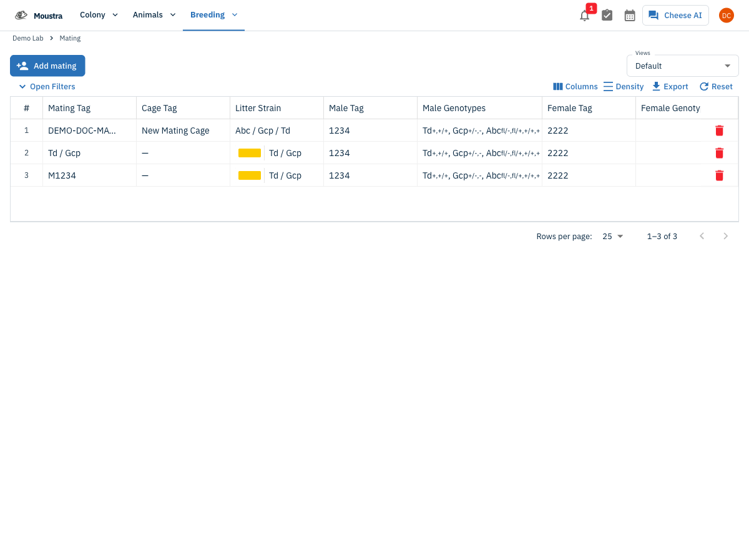Open the DC user avatar menu
The height and width of the screenshot is (560, 749).
pyautogui.click(x=726, y=16)
